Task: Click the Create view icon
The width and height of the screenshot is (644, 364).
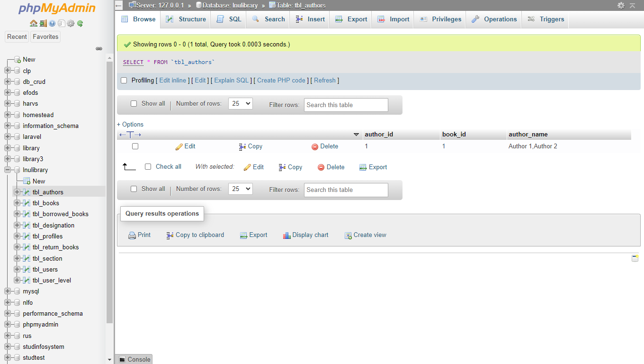Action: click(x=348, y=236)
